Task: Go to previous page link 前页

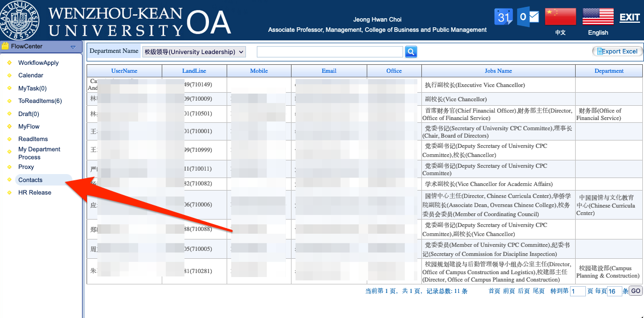Action: [509, 291]
